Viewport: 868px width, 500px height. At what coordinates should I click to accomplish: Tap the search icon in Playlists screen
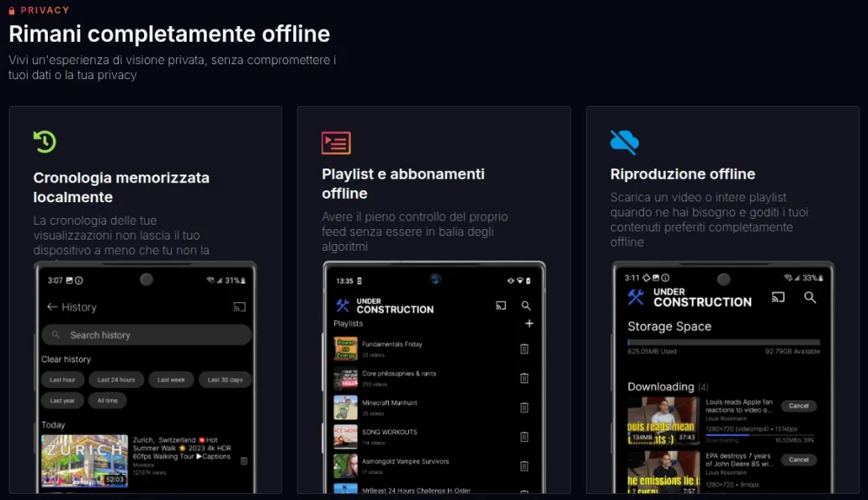[526, 306]
